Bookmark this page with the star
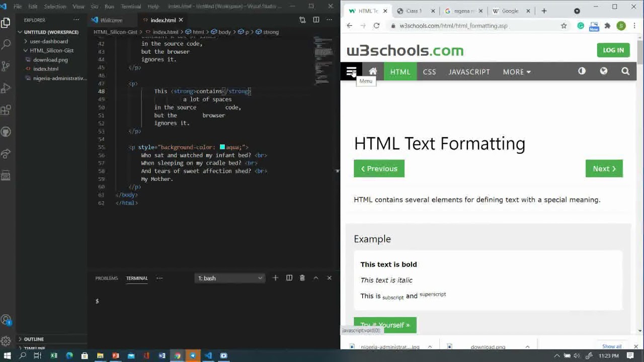Viewport: 644px width, 362px height. point(564,26)
